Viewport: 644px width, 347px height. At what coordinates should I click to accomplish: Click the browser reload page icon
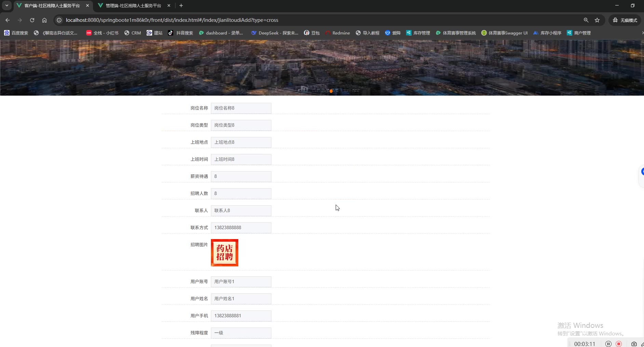(32, 20)
